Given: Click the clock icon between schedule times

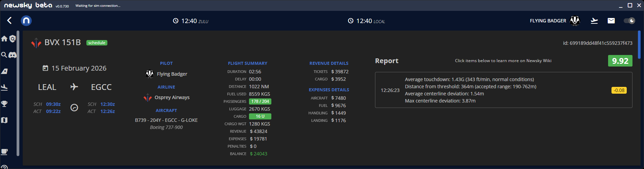Looking at the screenshot, I should (x=74, y=108).
